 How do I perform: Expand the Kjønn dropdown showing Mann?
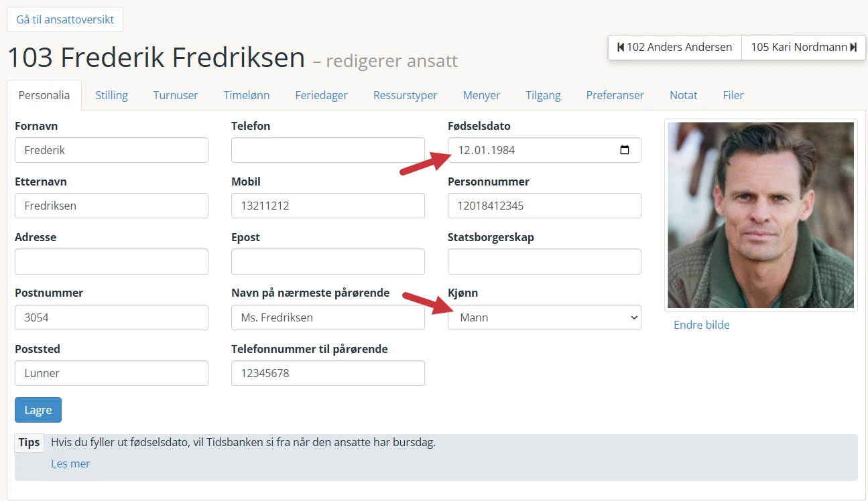544,317
